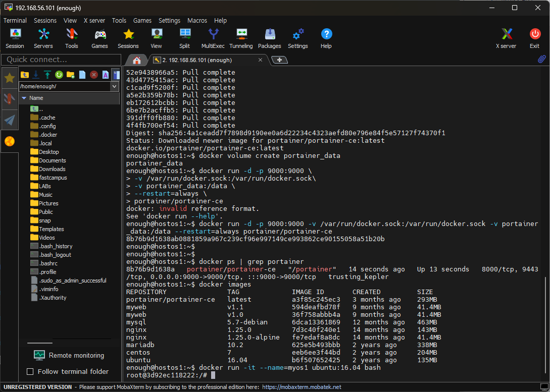Refresh the SFTP folder listing
This screenshot has width=550, height=392.
59,74
